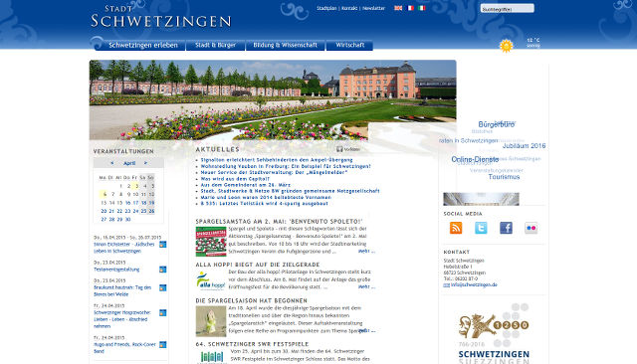Open the Twitter social media icon
637x364 pixels.
(481, 228)
